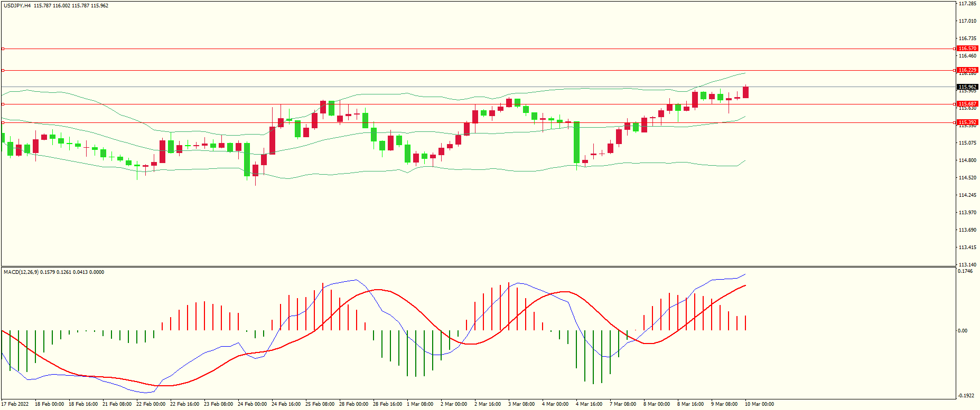Click the current price label 115.962
This screenshot has width=980, height=410.
pyautogui.click(x=967, y=87)
